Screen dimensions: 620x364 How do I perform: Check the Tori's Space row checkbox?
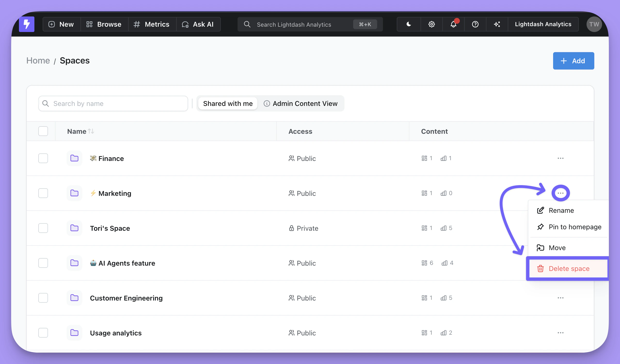43,228
